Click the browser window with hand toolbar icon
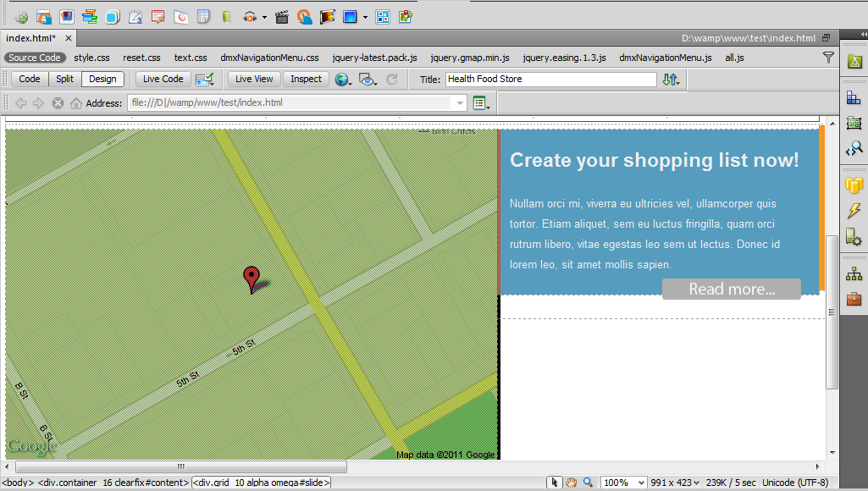 coord(44,17)
